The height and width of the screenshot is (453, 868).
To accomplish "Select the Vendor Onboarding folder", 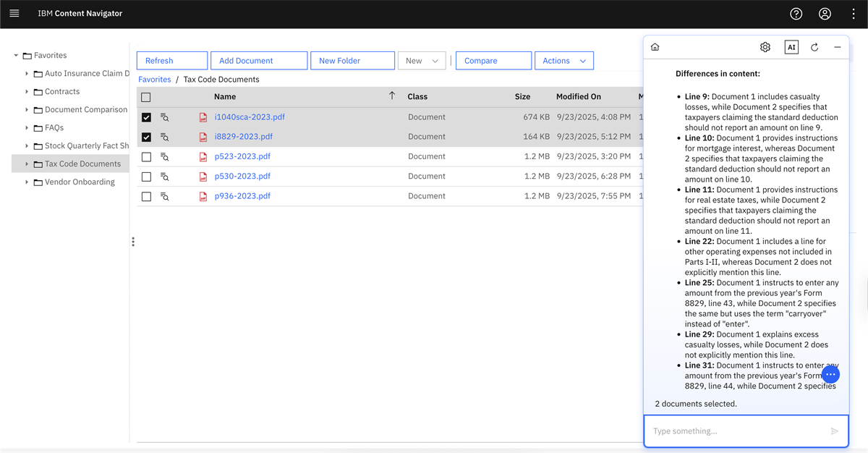I will [80, 182].
